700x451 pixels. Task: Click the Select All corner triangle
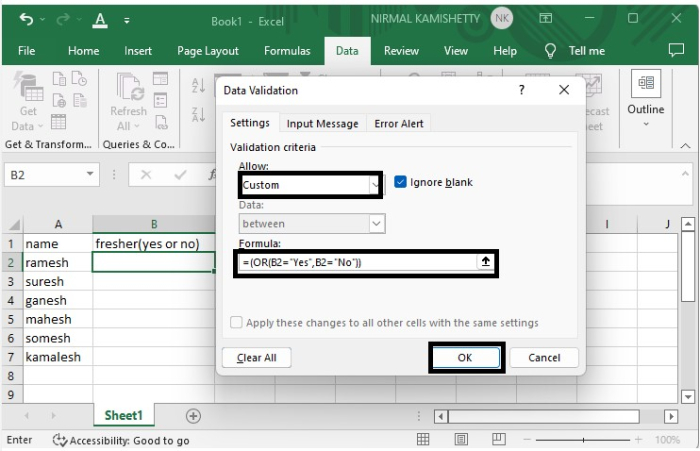pyautogui.click(x=13, y=225)
